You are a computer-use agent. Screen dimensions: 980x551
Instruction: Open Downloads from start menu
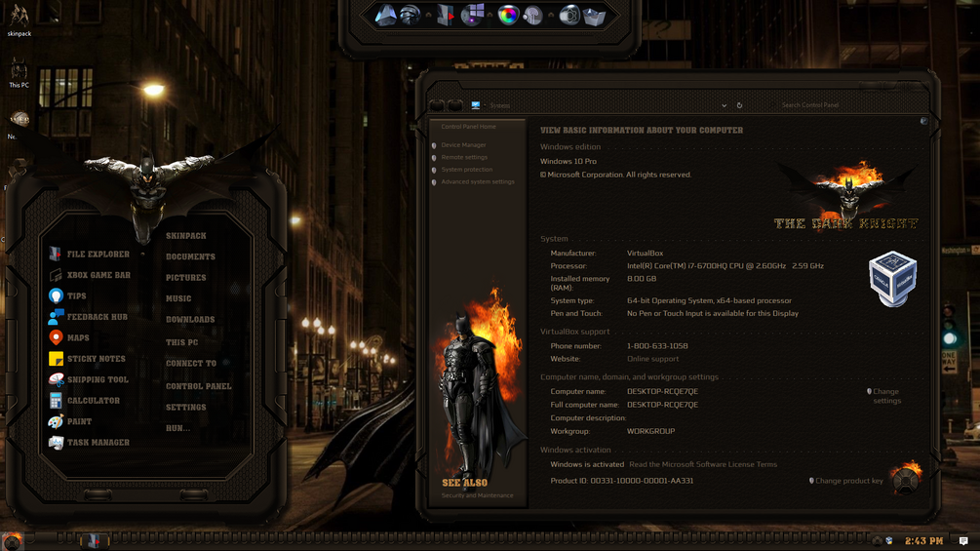point(190,319)
